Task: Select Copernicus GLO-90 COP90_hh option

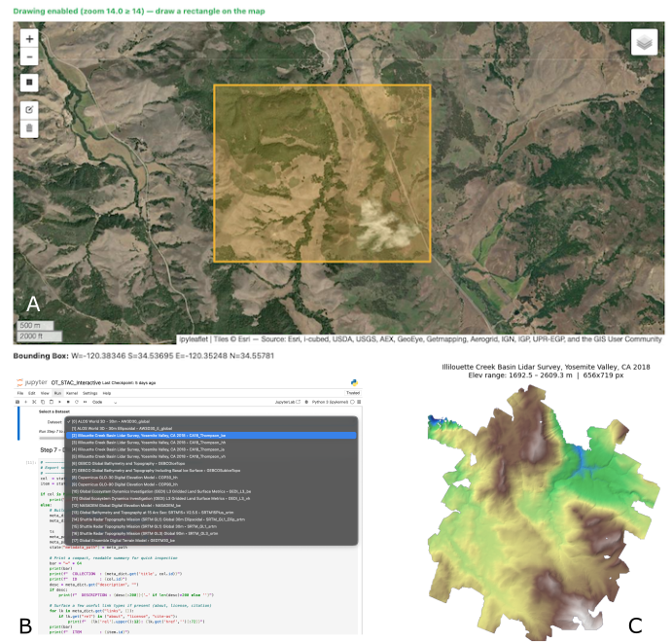Action: pyautogui.click(x=211, y=484)
